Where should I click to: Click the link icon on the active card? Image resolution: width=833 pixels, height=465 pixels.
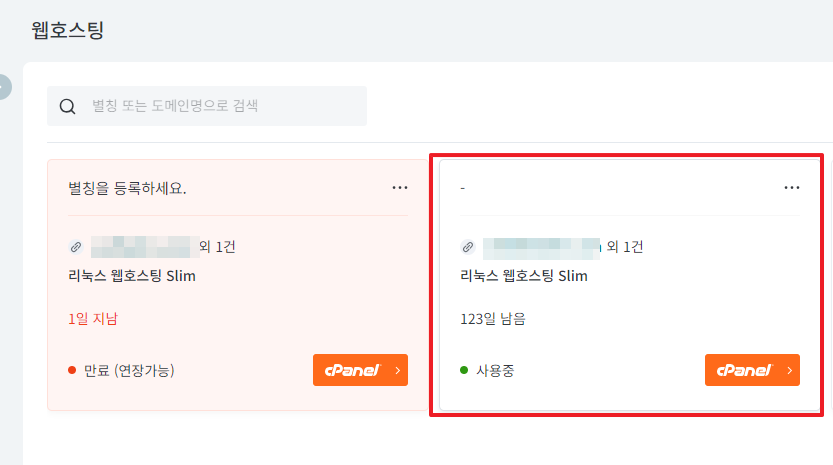coord(468,247)
